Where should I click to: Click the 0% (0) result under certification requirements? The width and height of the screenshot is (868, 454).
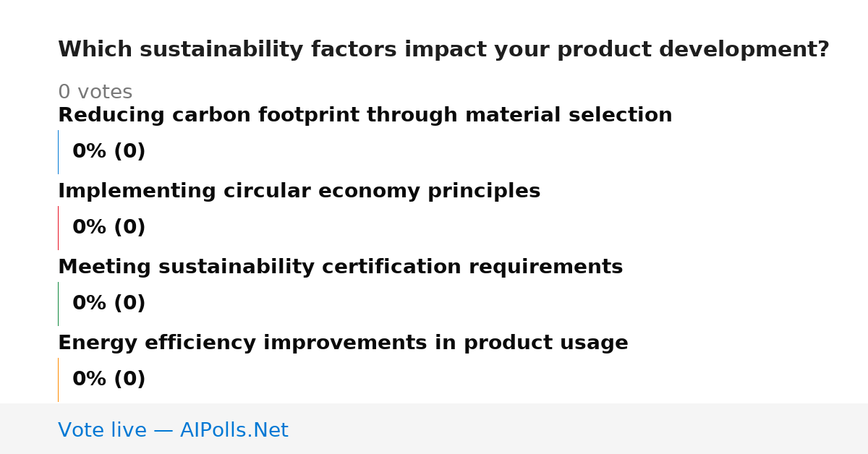[x=109, y=304]
